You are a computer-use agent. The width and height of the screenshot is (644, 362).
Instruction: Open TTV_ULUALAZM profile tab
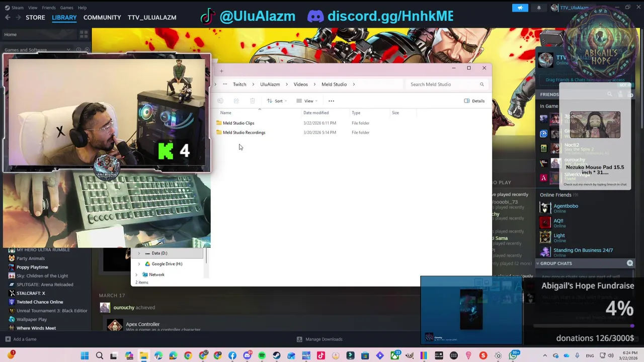pyautogui.click(x=152, y=18)
